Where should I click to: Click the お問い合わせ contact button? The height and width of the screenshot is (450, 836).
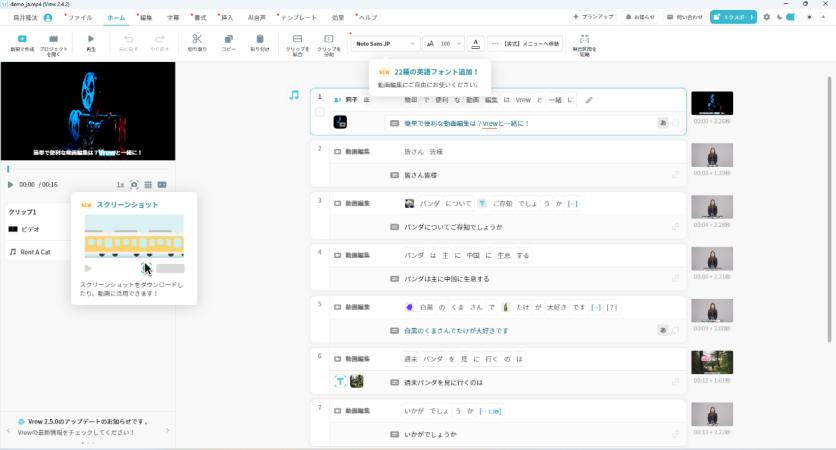coord(685,17)
